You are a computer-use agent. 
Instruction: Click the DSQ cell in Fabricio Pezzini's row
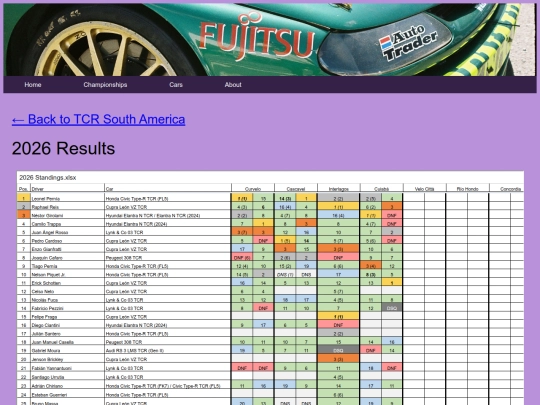[x=392, y=308]
